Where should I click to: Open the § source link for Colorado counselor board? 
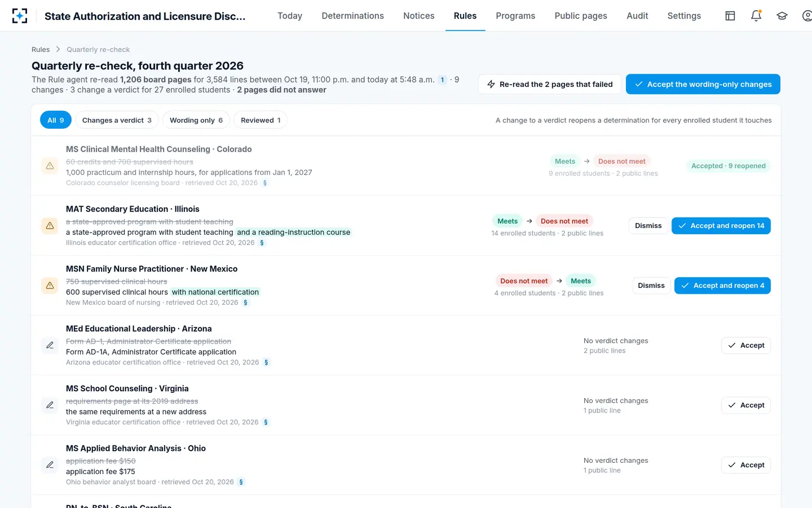pyautogui.click(x=265, y=183)
